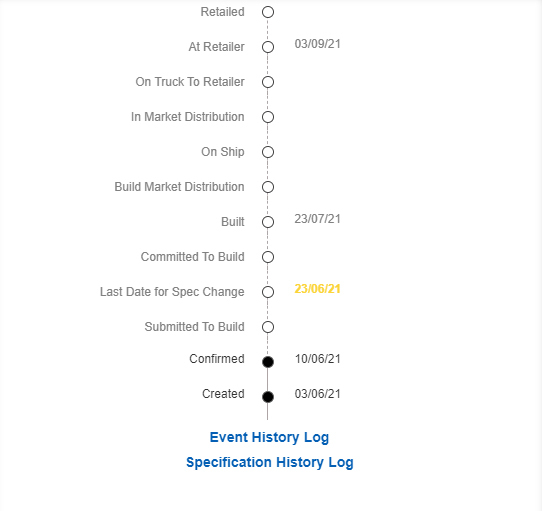Select the In Market Distribution circle
542x511 pixels.
(x=268, y=117)
